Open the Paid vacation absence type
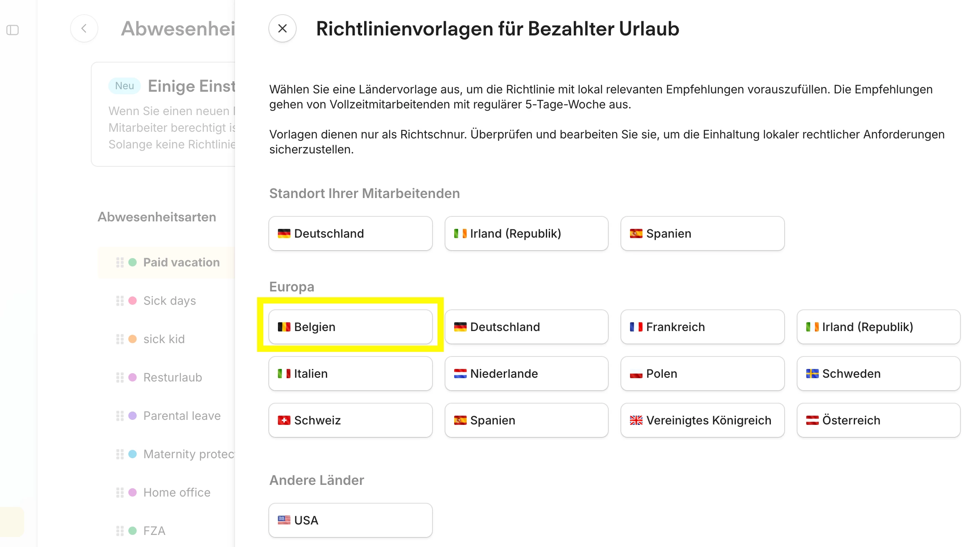This screenshot has width=980, height=547. click(x=181, y=262)
